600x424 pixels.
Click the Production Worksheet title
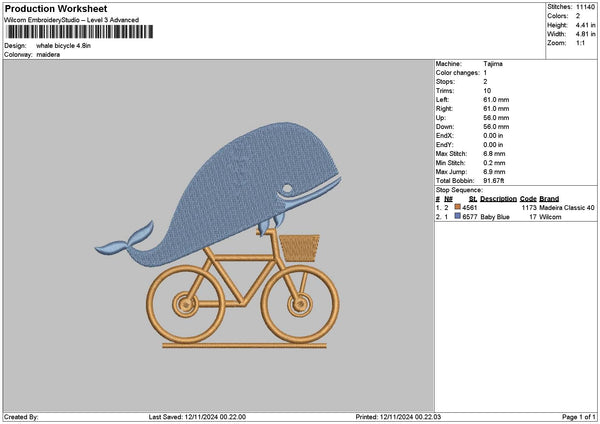coord(55,9)
